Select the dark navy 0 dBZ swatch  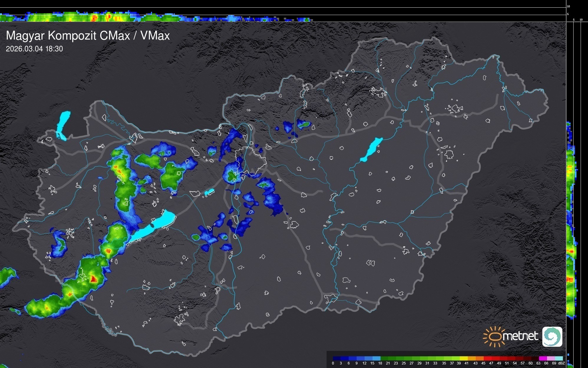tap(337, 358)
